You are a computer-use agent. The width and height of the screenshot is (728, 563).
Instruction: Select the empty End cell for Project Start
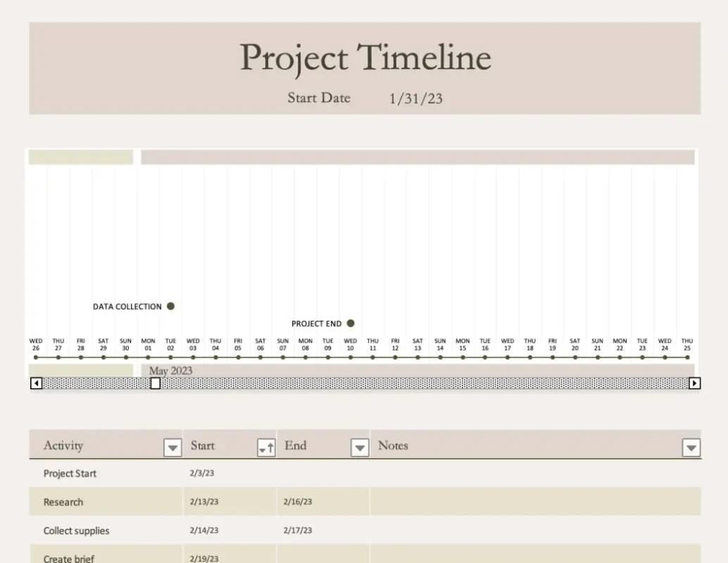[x=324, y=474]
